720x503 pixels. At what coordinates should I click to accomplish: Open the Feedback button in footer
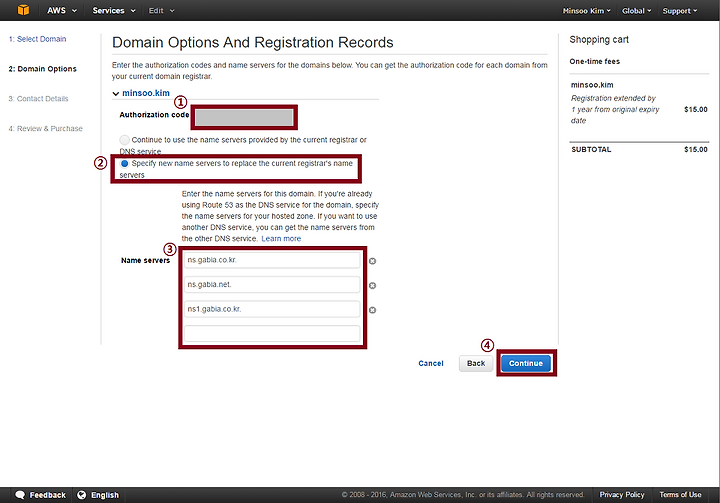click(x=40, y=495)
